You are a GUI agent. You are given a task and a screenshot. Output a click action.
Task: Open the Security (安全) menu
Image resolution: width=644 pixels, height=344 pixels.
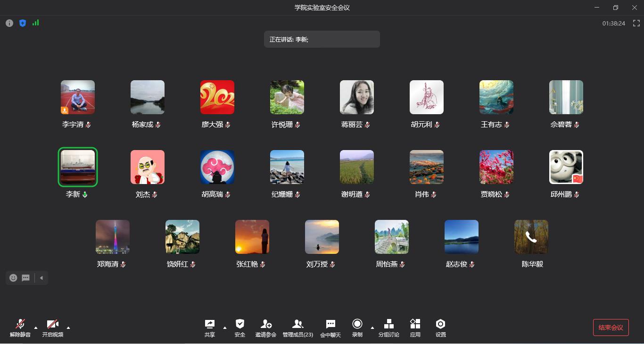click(240, 328)
